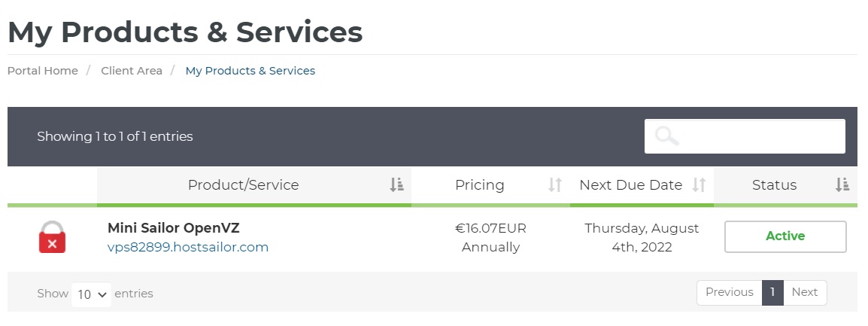
Task: Click the Previous pagination button
Action: (729, 293)
